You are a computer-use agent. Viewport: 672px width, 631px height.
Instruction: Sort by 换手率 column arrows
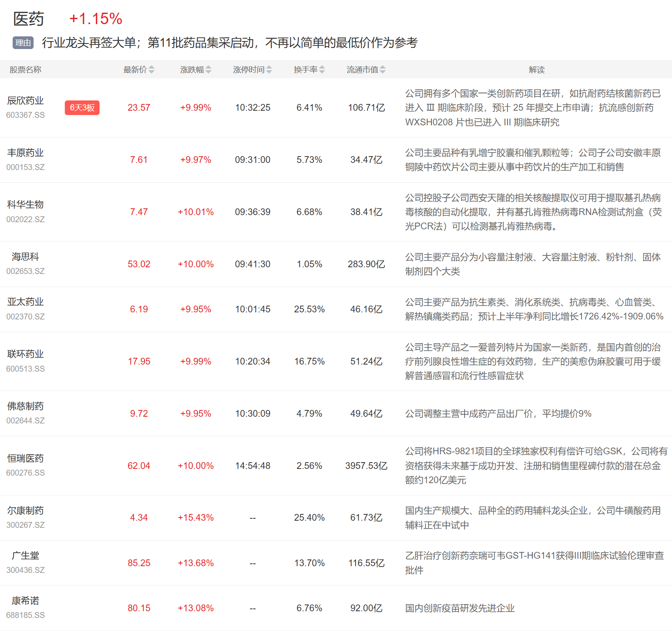pyautogui.click(x=322, y=70)
